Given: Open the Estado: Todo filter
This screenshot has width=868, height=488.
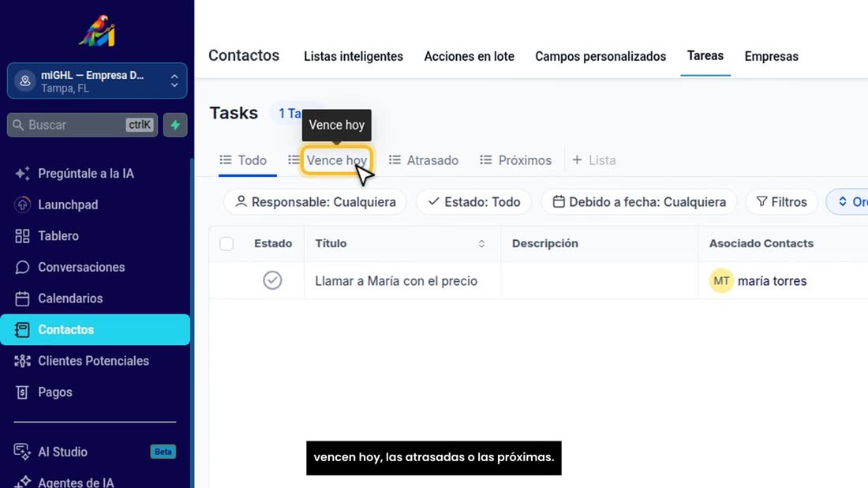Looking at the screenshot, I should click(x=474, y=202).
